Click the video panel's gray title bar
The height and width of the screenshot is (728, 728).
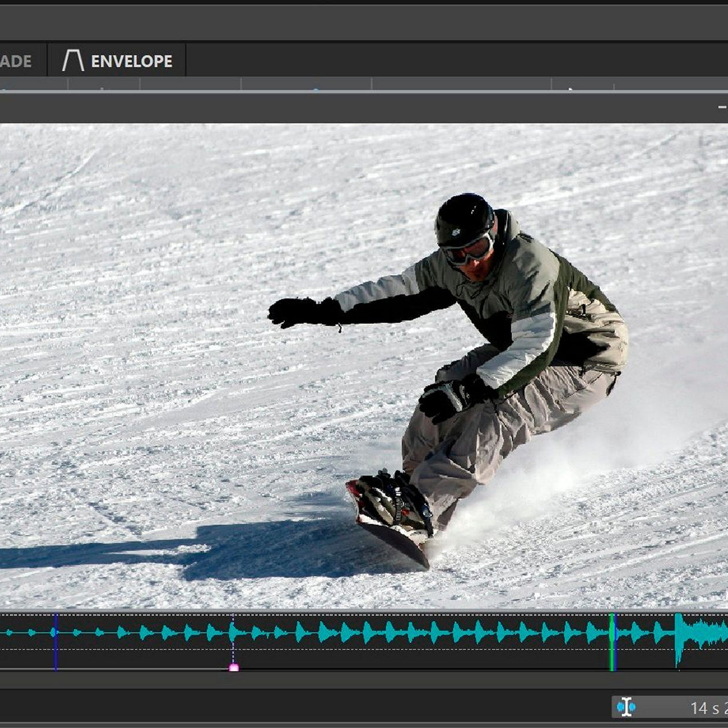pyautogui.click(x=360, y=108)
